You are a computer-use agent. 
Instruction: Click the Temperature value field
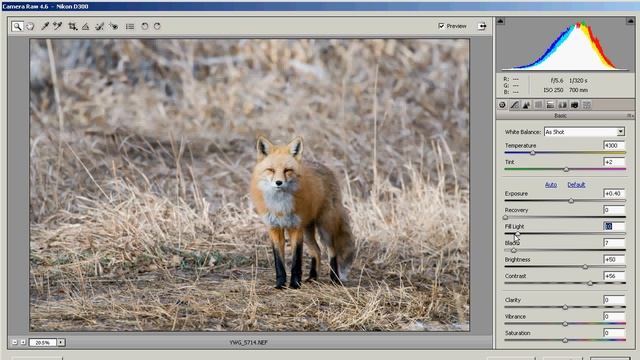point(614,145)
